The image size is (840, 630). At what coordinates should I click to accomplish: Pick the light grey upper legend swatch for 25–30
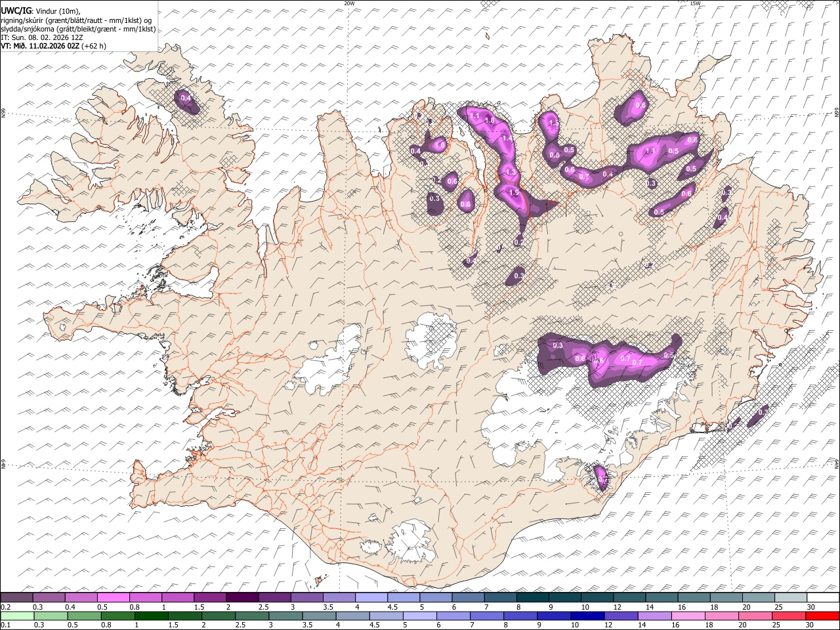coord(791,598)
